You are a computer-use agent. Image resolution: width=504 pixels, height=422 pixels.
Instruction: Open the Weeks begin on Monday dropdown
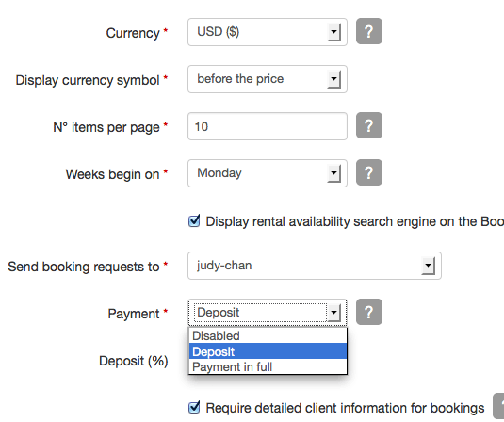coord(268,173)
